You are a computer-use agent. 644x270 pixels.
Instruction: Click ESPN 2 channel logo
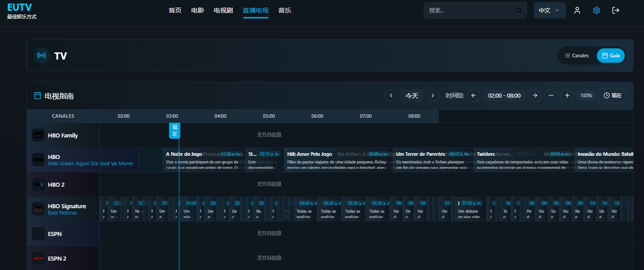coord(38,258)
